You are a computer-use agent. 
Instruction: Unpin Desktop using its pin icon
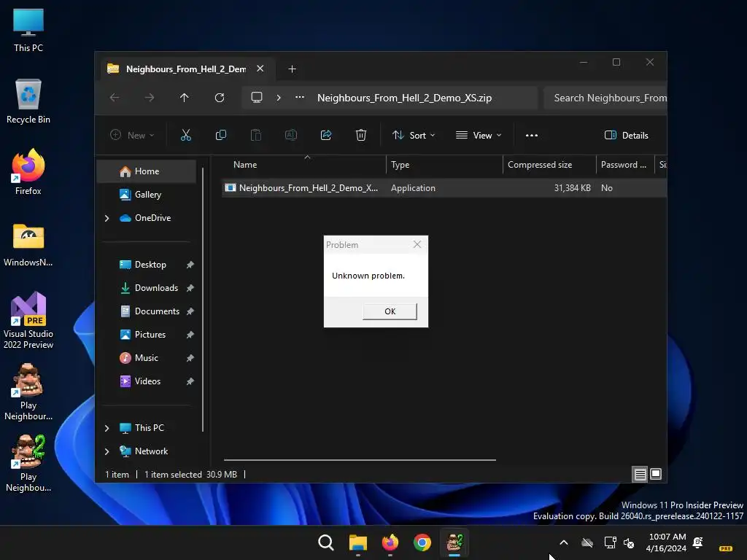[x=190, y=265]
